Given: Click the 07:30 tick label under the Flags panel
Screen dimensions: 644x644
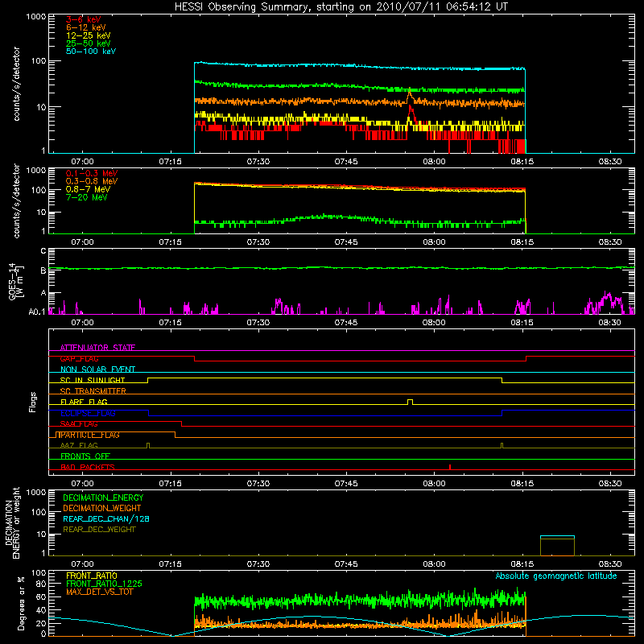Looking at the screenshot, I should point(258,484).
